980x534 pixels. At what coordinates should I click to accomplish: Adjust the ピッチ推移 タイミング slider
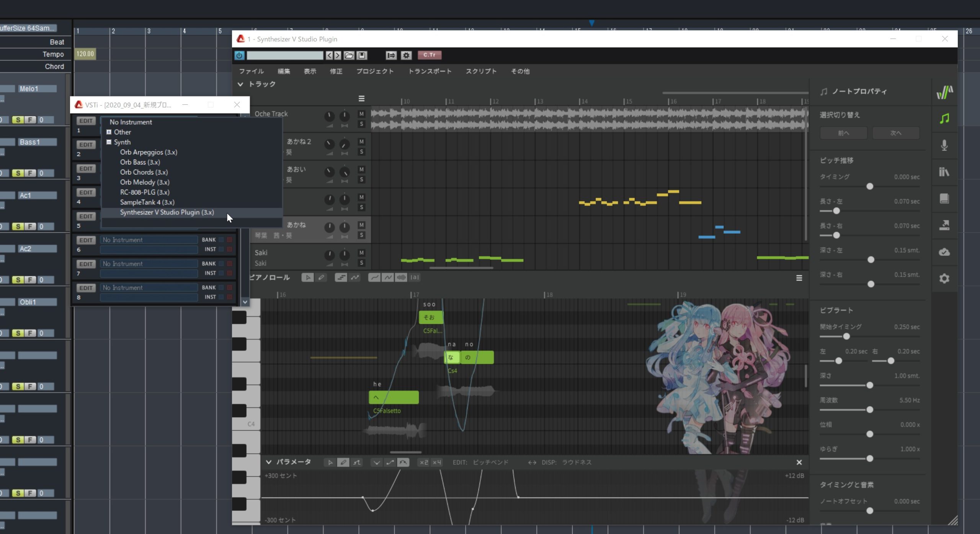870,186
